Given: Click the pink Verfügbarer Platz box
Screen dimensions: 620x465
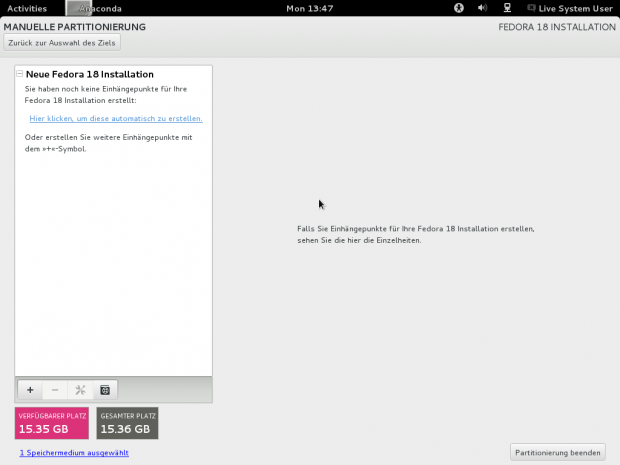Looking at the screenshot, I should (51, 423).
